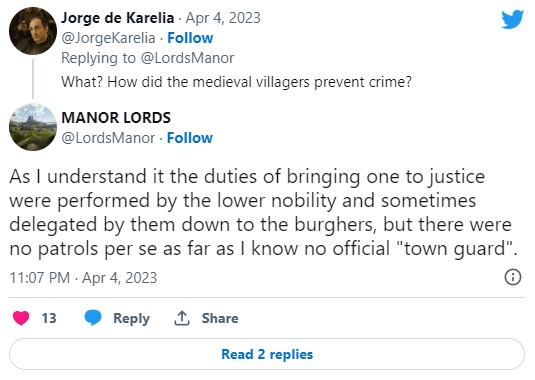Open the tweet info circle icon
The image size is (535, 380).
coord(513,277)
